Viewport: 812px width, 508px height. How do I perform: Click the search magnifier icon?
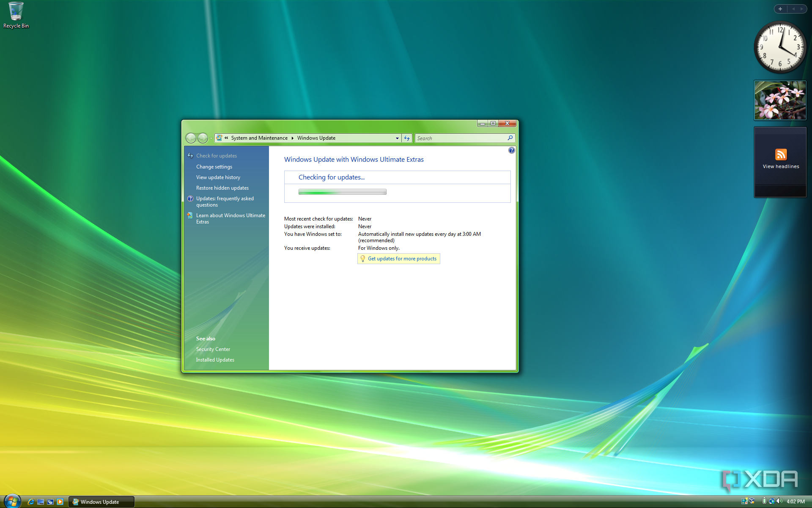coord(510,138)
